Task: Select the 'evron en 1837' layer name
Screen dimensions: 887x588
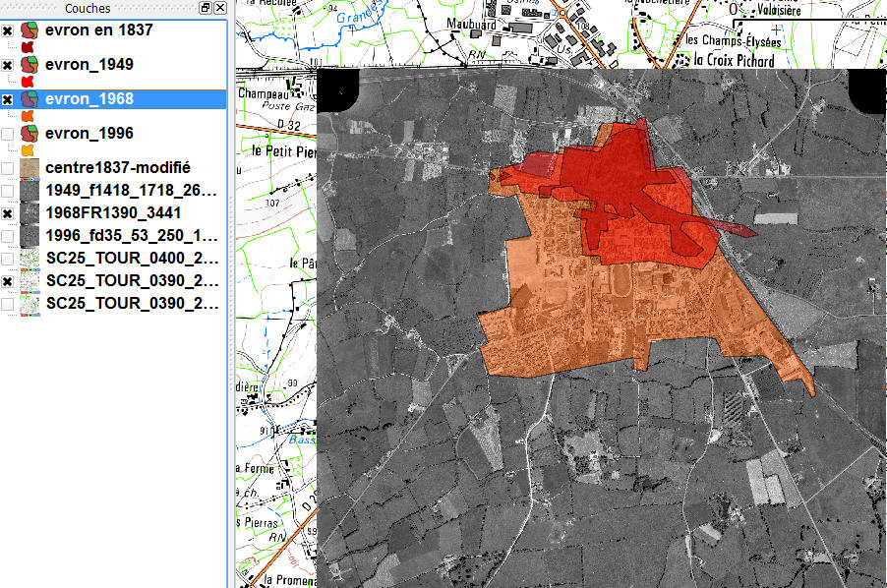Action: pos(99,29)
